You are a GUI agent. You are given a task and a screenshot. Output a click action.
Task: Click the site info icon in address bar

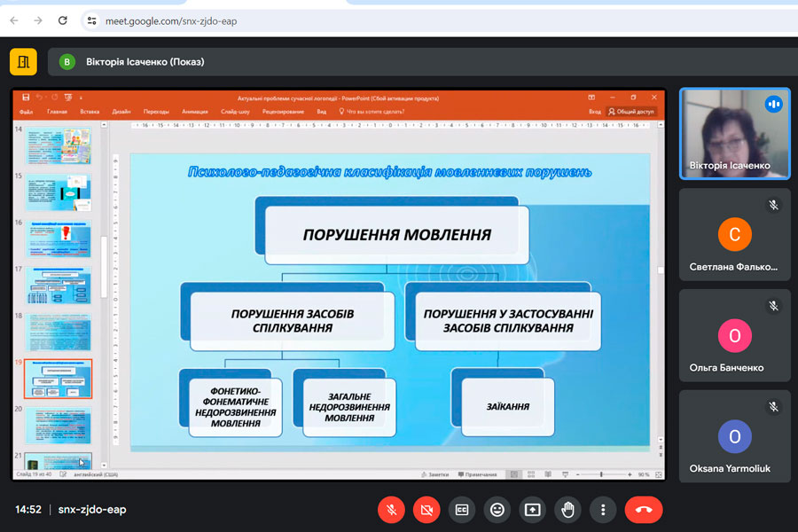[x=91, y=21]
